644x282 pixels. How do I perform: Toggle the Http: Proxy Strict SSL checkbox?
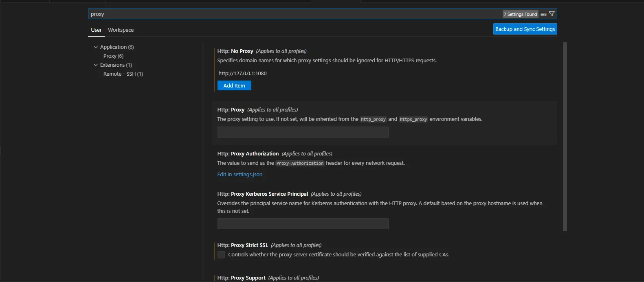tap(221, 255)
